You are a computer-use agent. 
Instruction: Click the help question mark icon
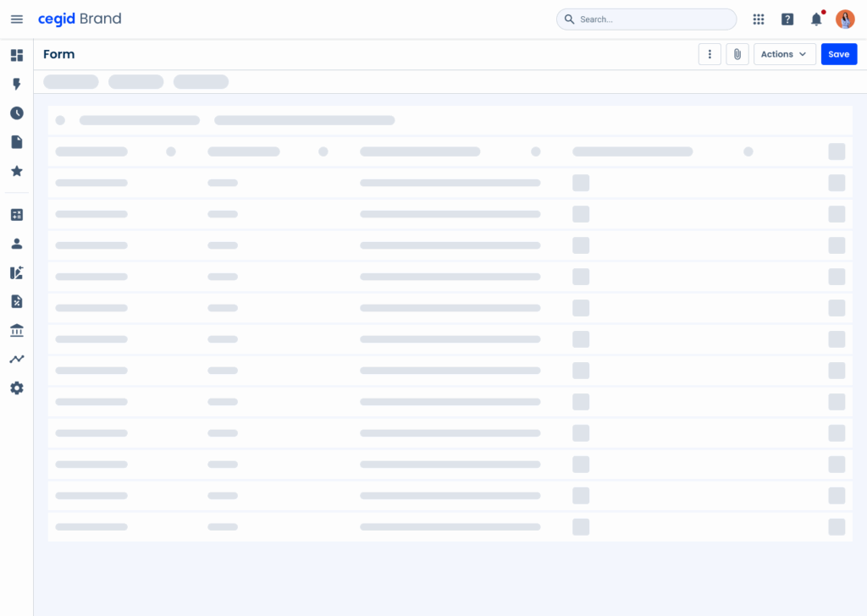click(787, 19)
